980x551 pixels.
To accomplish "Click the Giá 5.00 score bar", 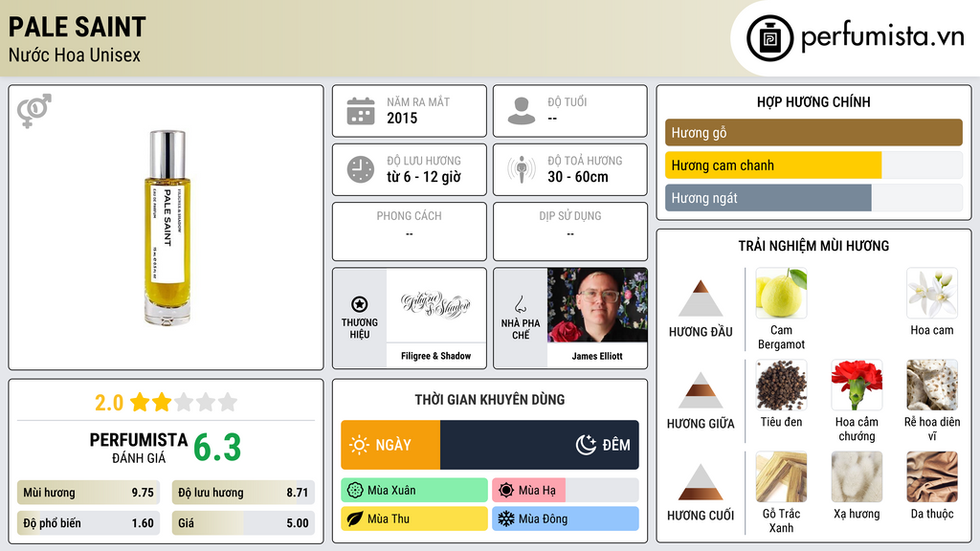I will click(x=243, y=523).
